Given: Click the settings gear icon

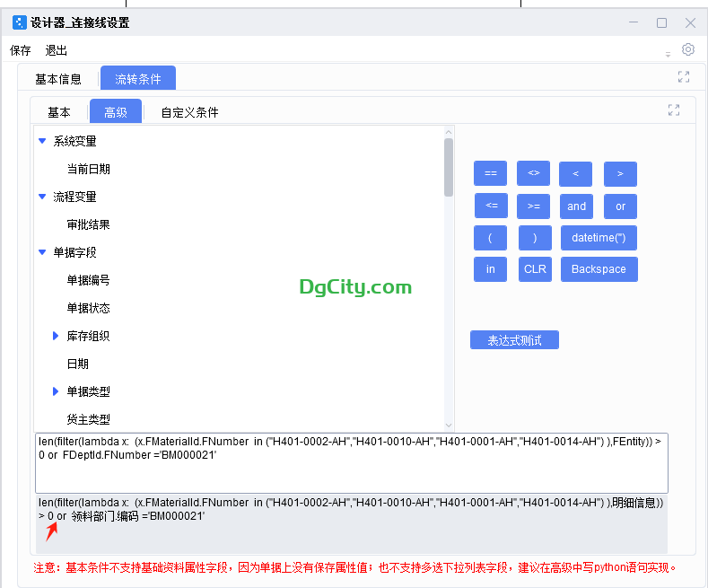Looking at the screenshot, I should [x=687, y=49].
